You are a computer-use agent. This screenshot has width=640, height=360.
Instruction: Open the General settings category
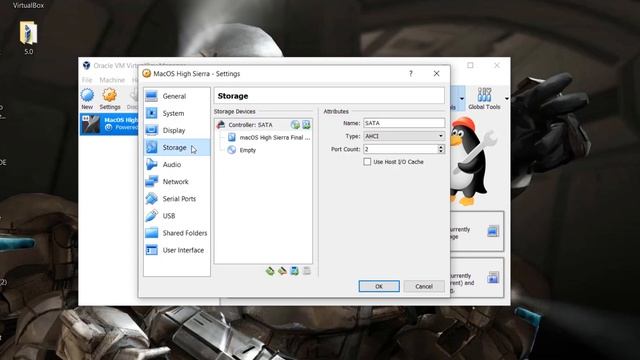[x=176, y=96]
